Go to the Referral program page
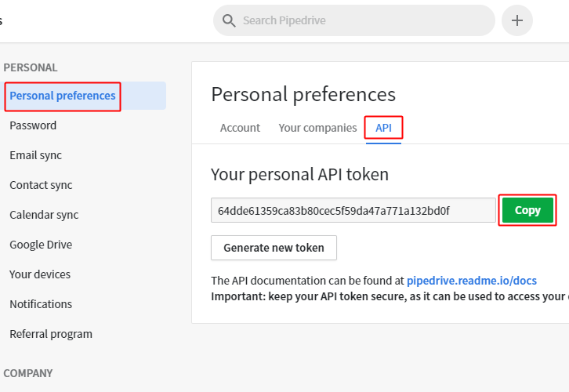This screenshot has height=392, width=569. tap(51, 334)
